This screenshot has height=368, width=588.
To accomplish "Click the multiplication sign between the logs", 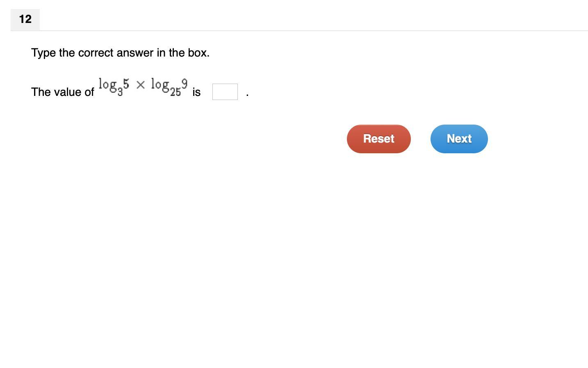I will [140, 85].
